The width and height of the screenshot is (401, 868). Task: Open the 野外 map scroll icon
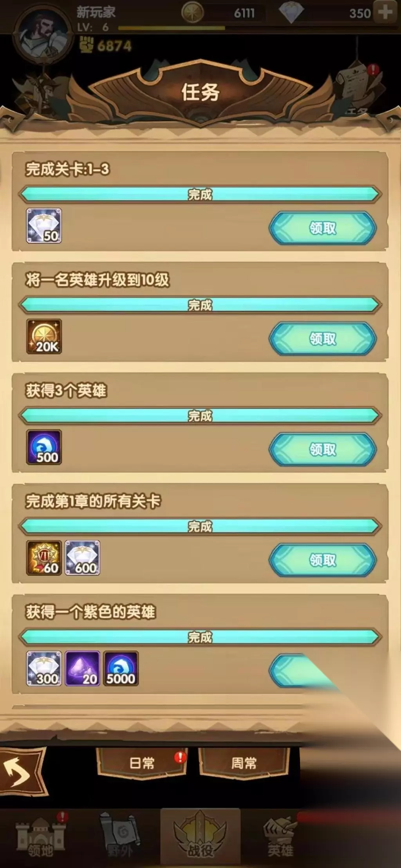120,836
